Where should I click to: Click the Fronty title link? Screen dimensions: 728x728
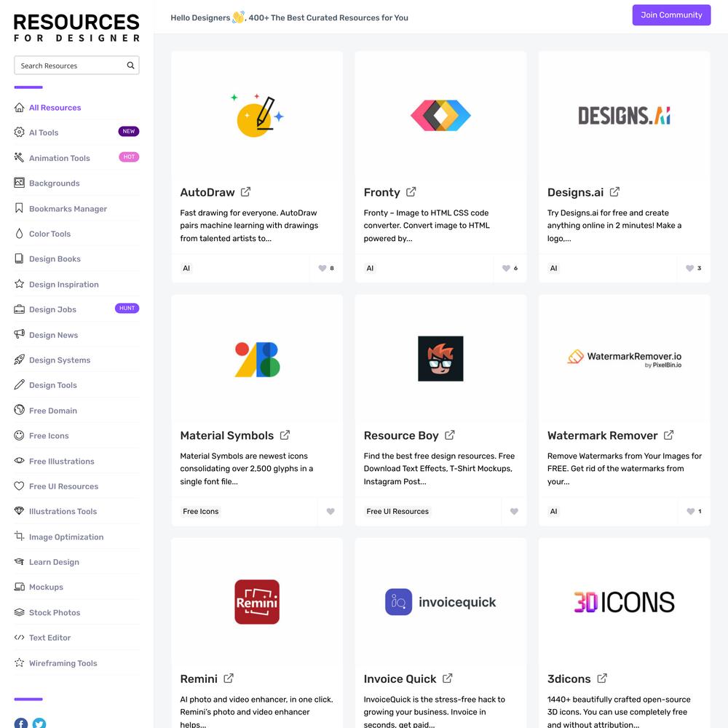(381, 192)
